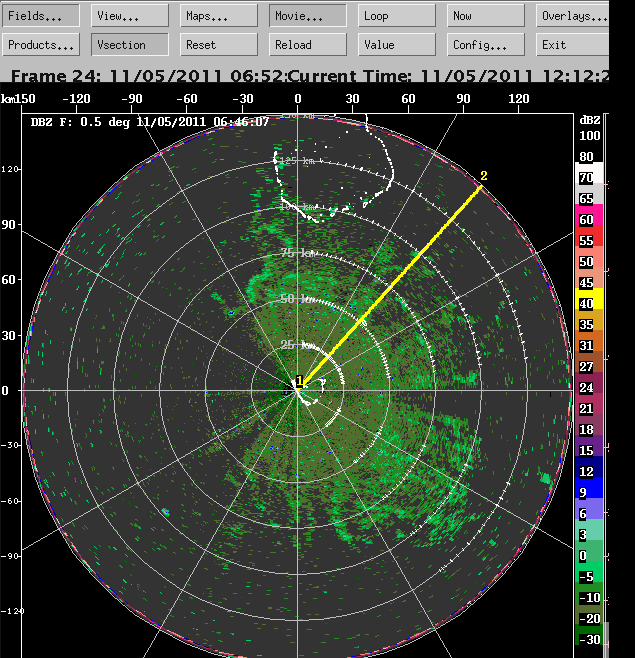Screen dimensions: 635x658
Task: Open the Products... menu
Action: [41, 44]
